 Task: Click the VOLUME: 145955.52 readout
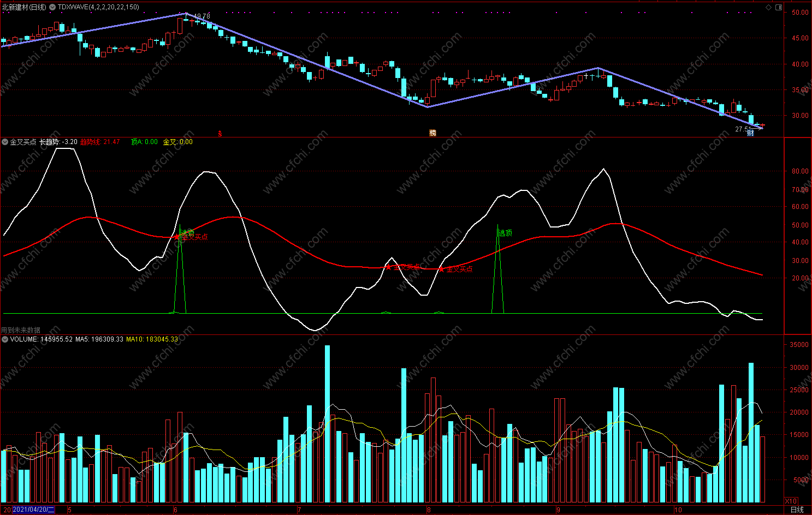click(x=42, y=339)
